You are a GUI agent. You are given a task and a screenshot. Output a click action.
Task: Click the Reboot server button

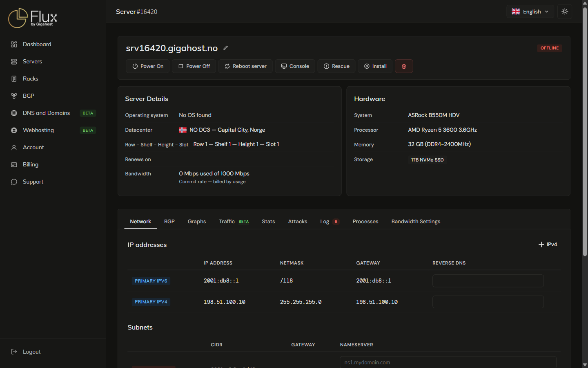click(x=245, y=66)
